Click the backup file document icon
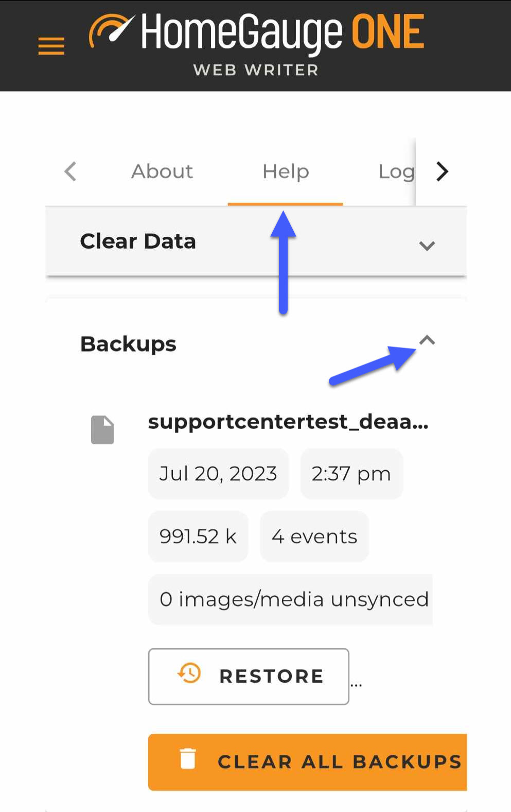The height and width of the screenshot is (812, 511). click(102, 429)
